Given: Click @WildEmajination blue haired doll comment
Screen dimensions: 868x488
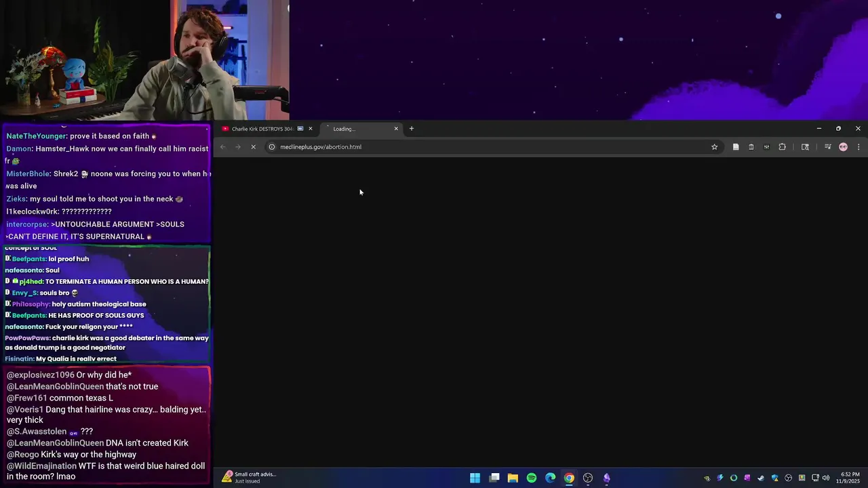Looking at the screenshot, I should click(106, 471).
